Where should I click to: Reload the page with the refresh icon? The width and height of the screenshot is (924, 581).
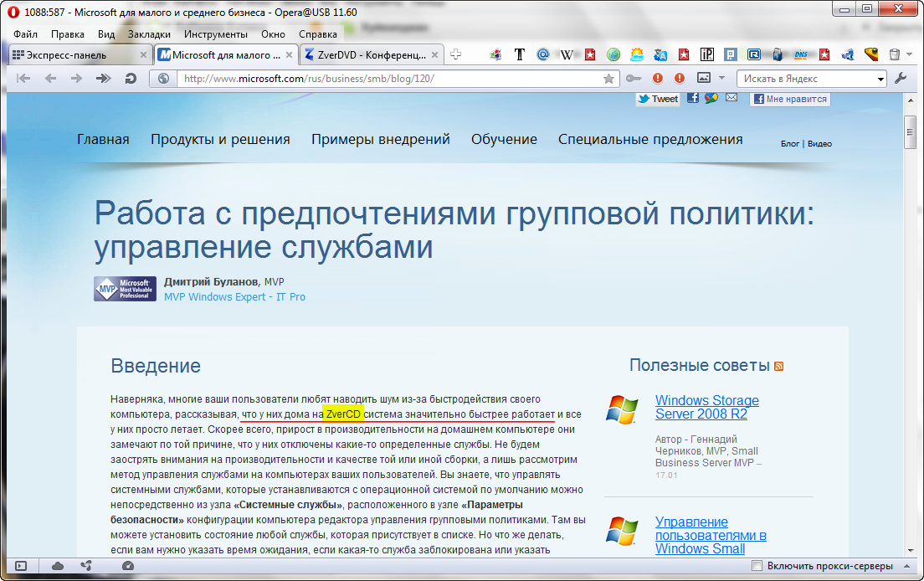(x=131, y=79)
